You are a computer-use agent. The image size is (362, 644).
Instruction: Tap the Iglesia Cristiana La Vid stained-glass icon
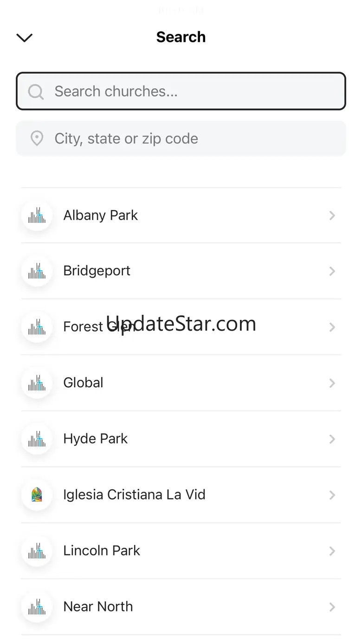(x=37, y=495)
